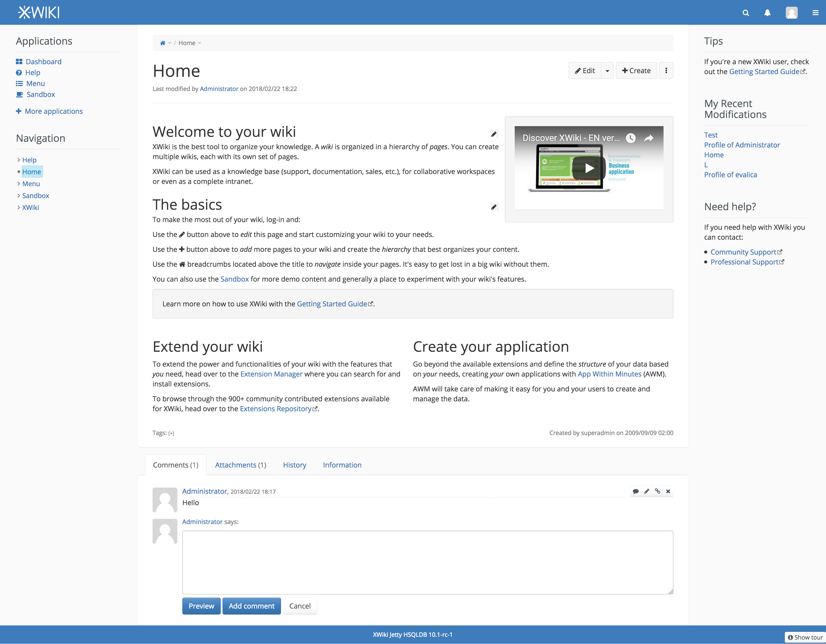
Task: Open Test in My Recent Modifications
Action: (711, 135)
